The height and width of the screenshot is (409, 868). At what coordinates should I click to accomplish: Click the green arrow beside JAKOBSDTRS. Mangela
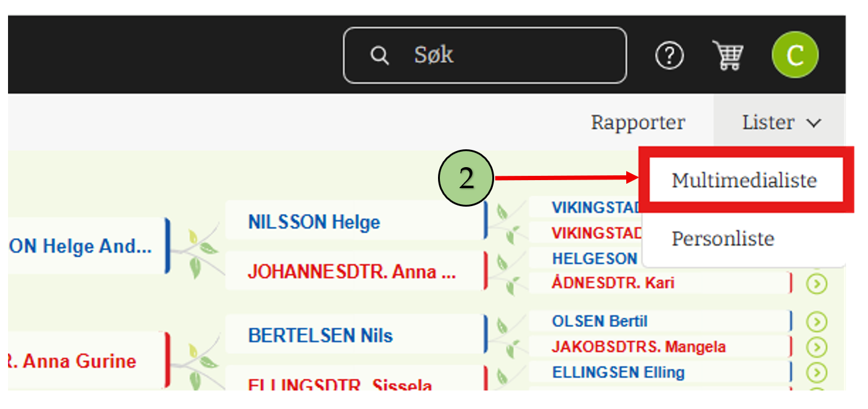(816, 347)
